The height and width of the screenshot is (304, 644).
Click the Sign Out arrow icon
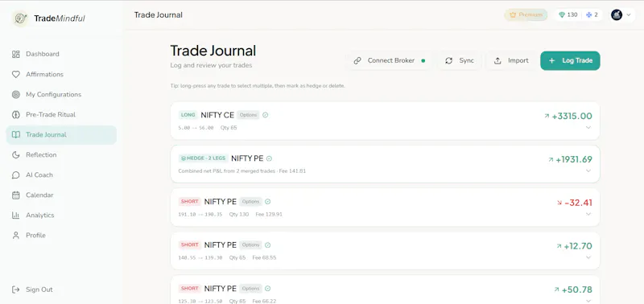[15, 290]
